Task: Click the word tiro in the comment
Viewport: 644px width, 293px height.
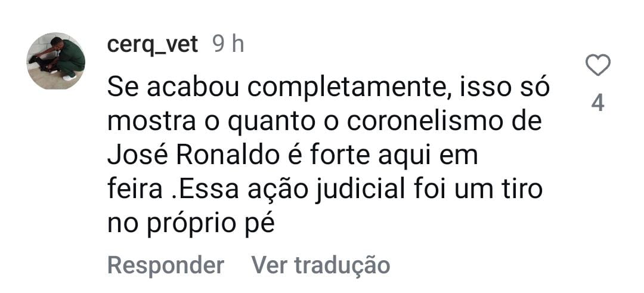Action: (x=521, y=189)
